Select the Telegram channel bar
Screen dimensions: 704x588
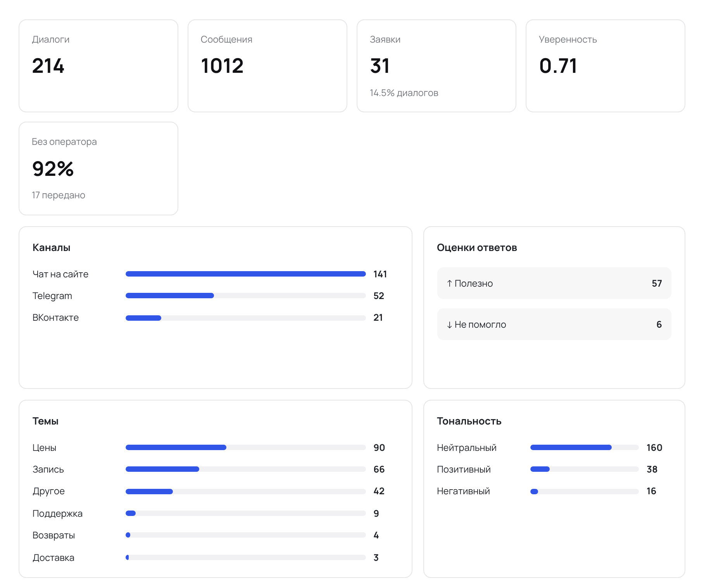pos(246,296)
